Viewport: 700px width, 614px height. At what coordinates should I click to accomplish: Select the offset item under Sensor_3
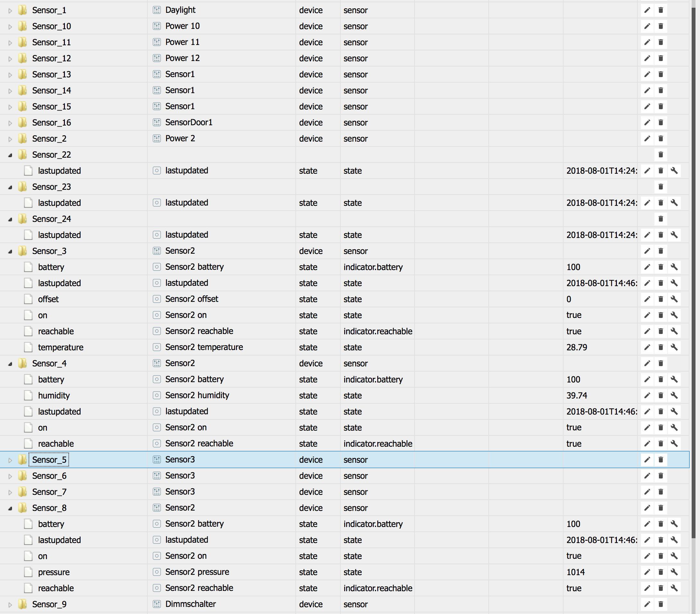pos(48,299)
